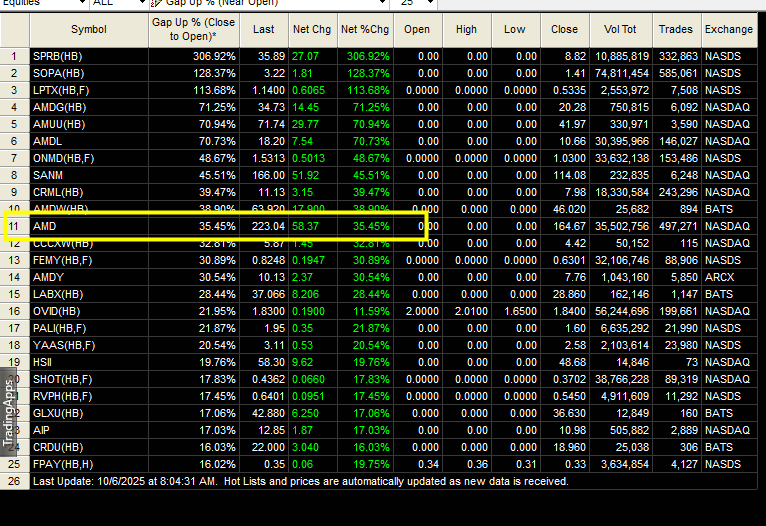Screen dimensions: 766x526
Task: Click the High column header
Action: (467, 30)
